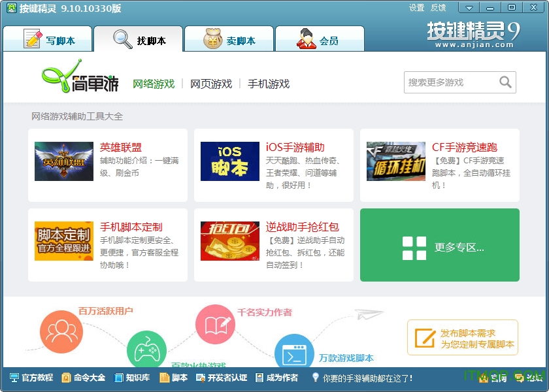Viewport: 549px width, 392px height.
Task: Open 命令大全 in the bottom bar
Action: 84,378
